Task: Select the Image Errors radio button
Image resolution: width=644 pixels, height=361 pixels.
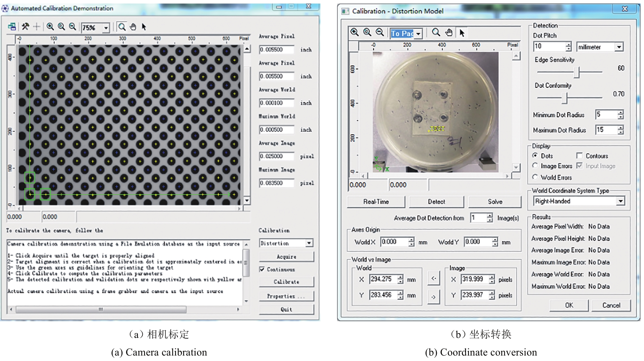Action: (535, 166)
